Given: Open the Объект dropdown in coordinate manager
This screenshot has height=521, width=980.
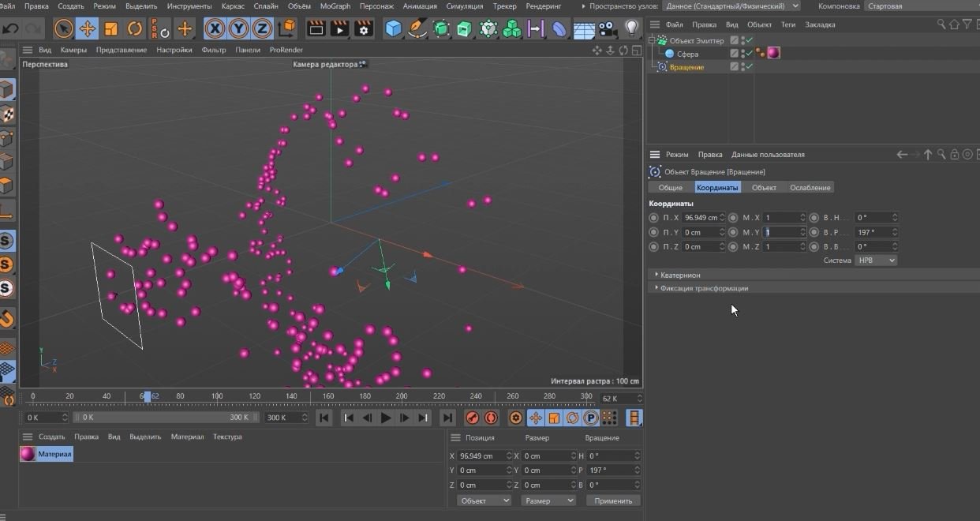Looking at the screenshot, I should coord(484,500).
